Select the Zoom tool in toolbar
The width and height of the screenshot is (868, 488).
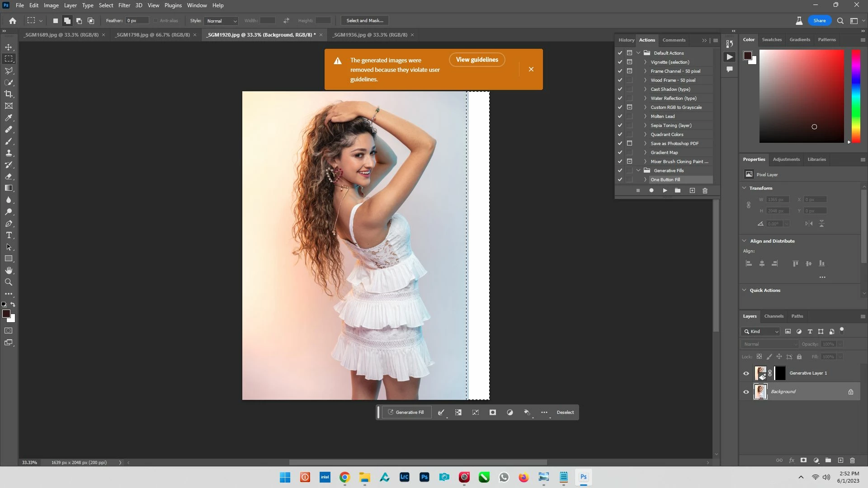(x=9, y=282)
